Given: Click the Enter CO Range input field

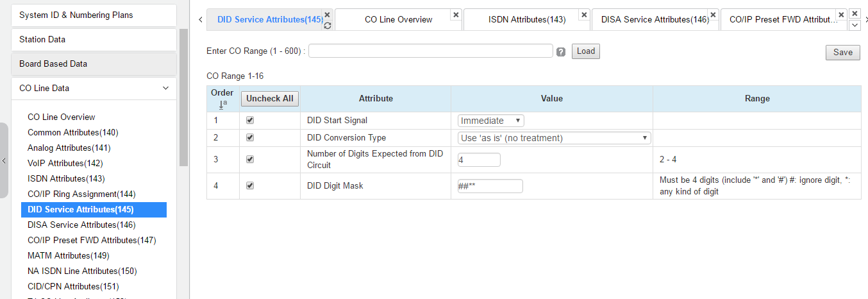Looking at the screenshot, I should [x=430, y=51].
